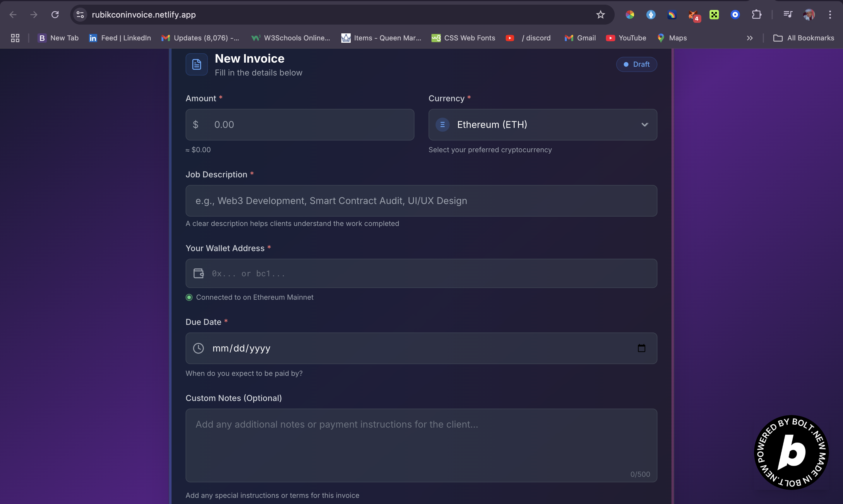
Task: Focus the Job Description text field
Action: pos(421,201)
